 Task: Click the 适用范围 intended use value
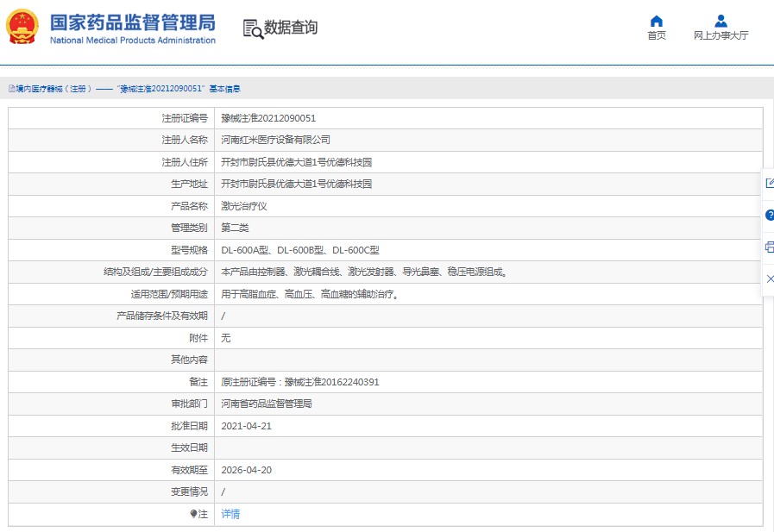pyautogui.click(x=310, y=294)
